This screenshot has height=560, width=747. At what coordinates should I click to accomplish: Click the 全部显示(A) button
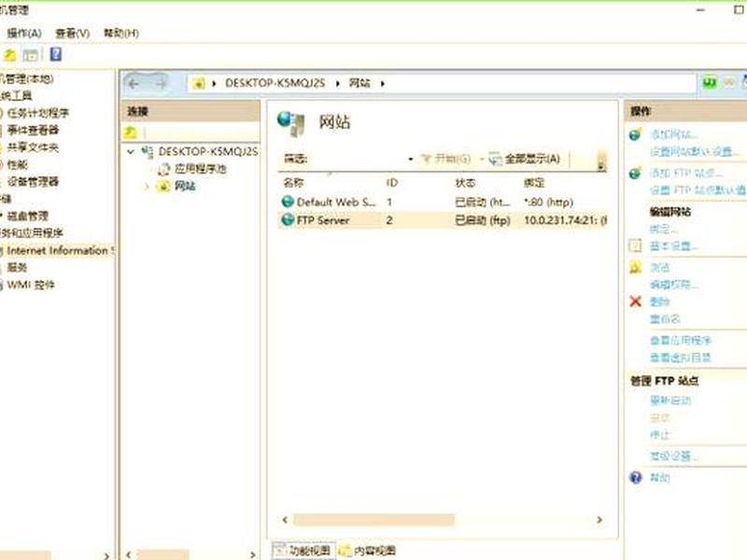pyautogui.click(x=525, y=159)
